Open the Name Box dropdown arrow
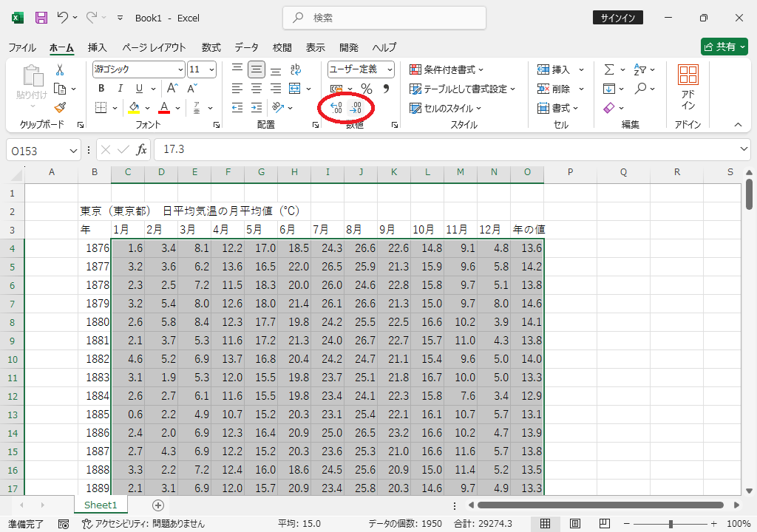Screen dimensions: 757x532 coord(73,151)
